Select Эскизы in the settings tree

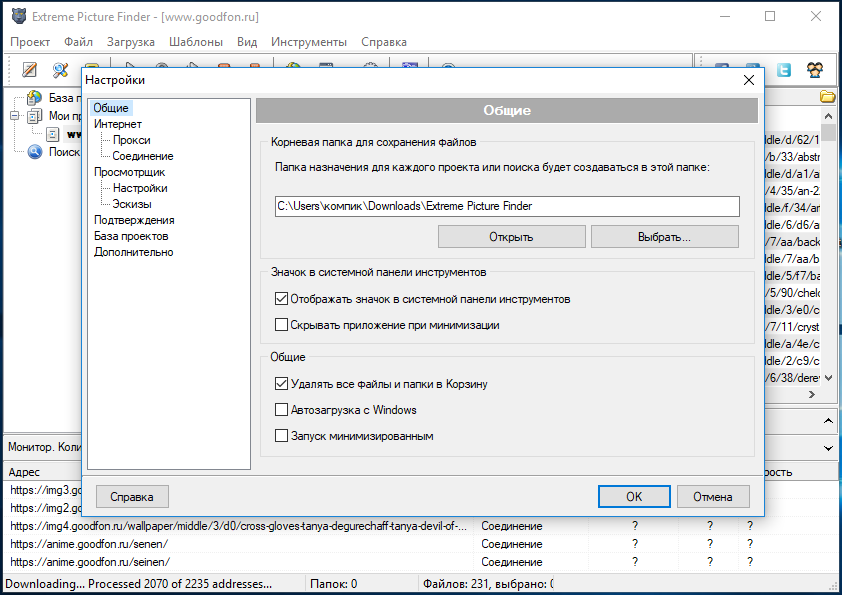tap(132, 204)
